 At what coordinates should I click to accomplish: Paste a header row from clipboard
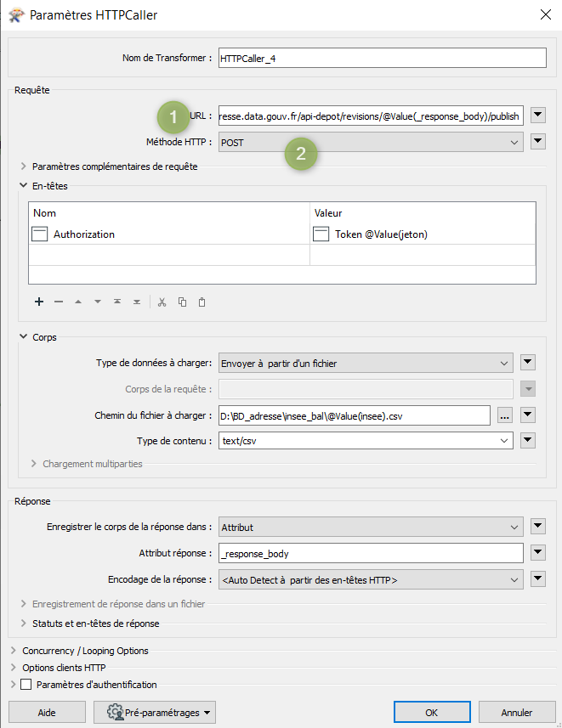pyautogui.click(x=202, y=302)
